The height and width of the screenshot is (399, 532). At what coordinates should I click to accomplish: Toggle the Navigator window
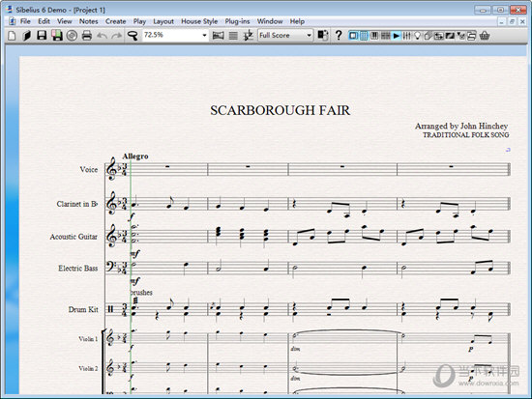click(353, 35)
